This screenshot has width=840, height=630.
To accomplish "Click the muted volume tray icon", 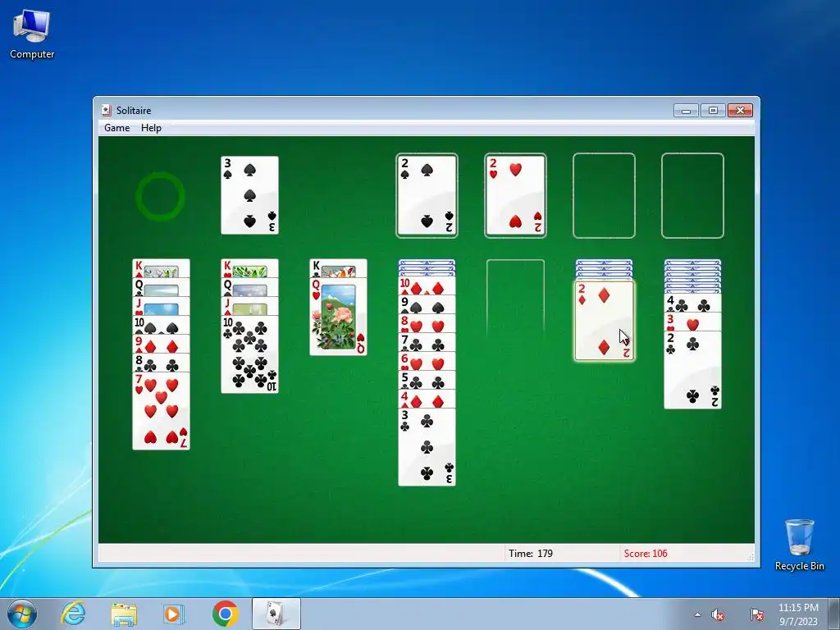I will 718,615.
